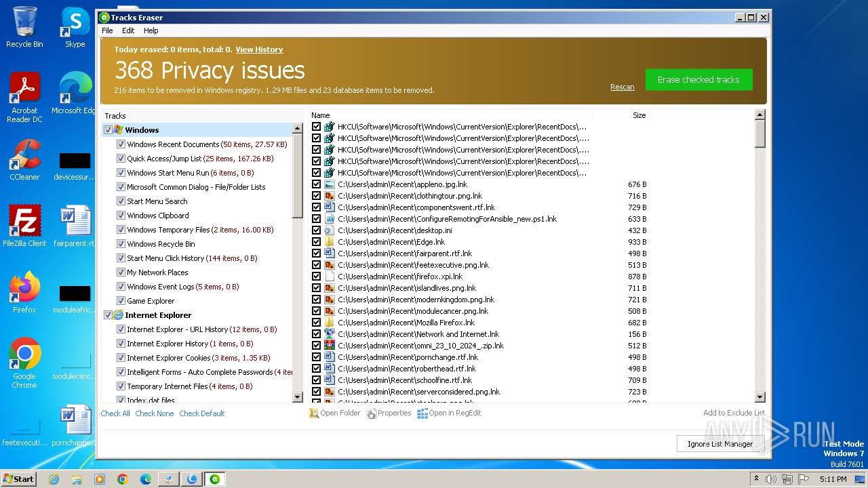The height and width of the screenshot is (488, 868).
Task: Click the Check All link
Action: 115,413
